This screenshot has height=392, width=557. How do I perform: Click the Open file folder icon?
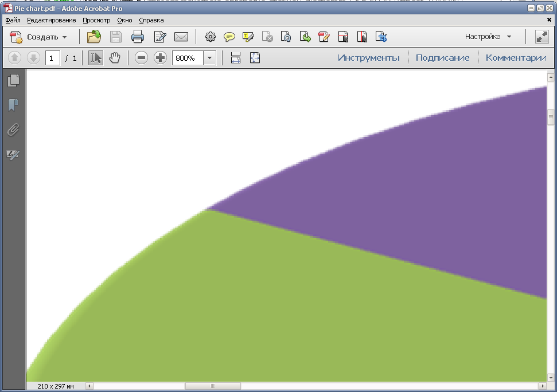pyautogui.click(x=94, y=37)
